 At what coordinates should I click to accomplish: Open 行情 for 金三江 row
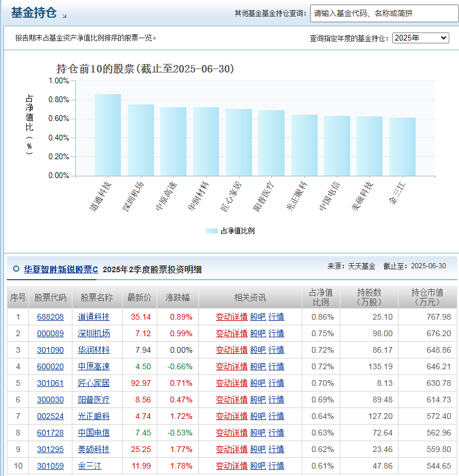(x=277, y=466)
